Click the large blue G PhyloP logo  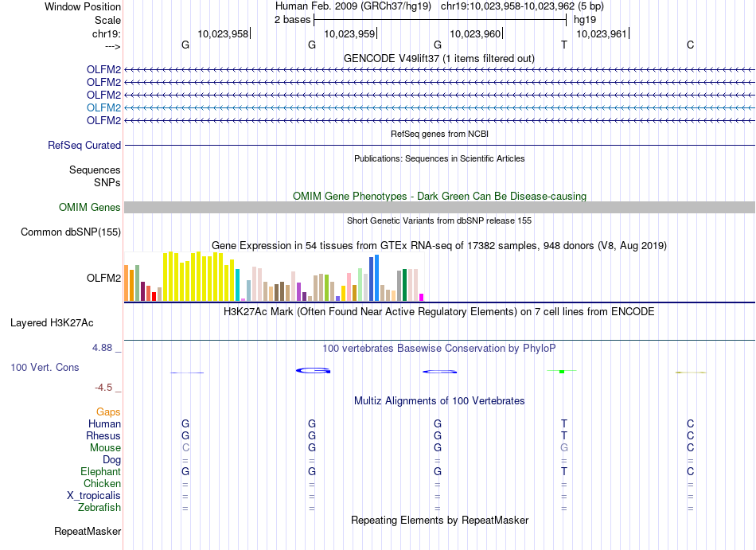click(x=313, y=371)
